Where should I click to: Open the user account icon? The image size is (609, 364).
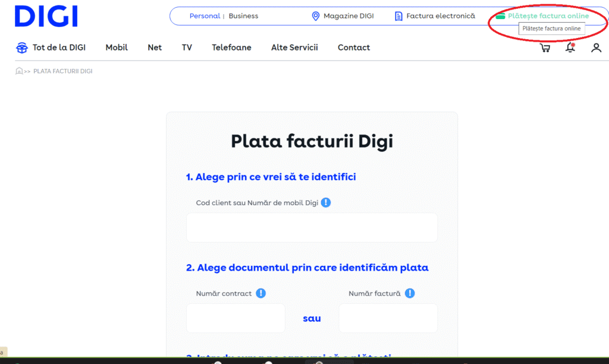tap(596, 48)
